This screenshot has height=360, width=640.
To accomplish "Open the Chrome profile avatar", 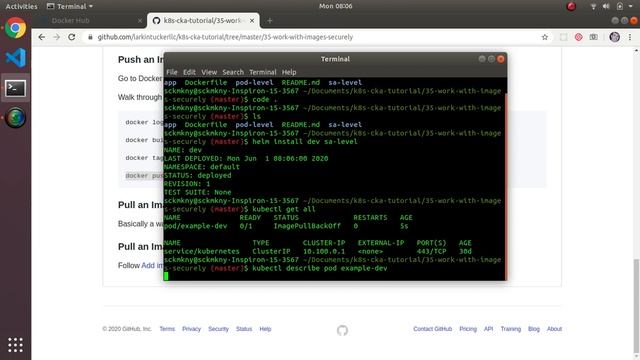I will pyautogui.click(x=614, y=37).
